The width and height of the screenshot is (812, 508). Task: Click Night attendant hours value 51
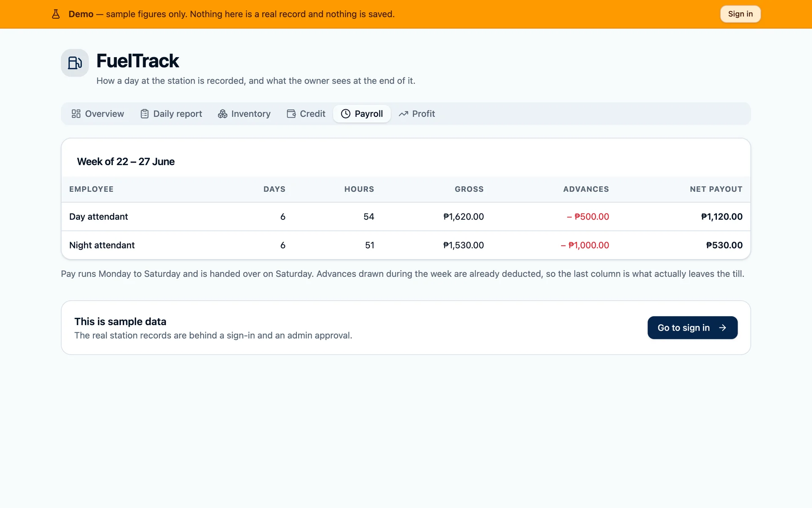[x=370, y=246]
